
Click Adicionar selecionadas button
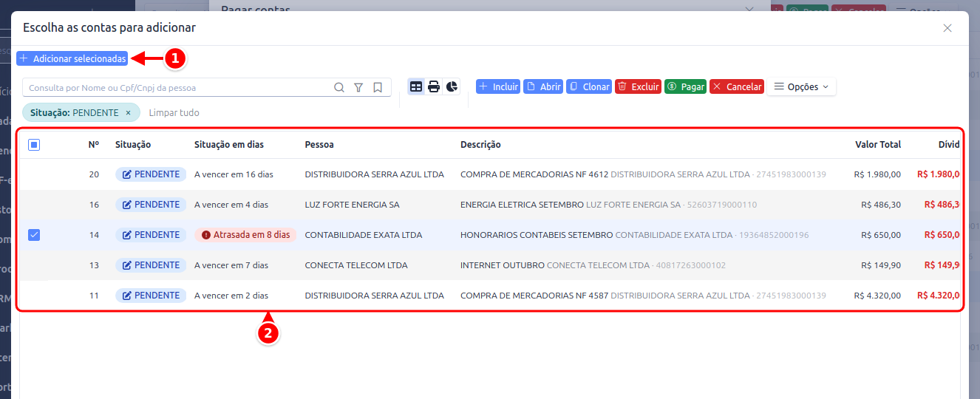tap(72, 58)
